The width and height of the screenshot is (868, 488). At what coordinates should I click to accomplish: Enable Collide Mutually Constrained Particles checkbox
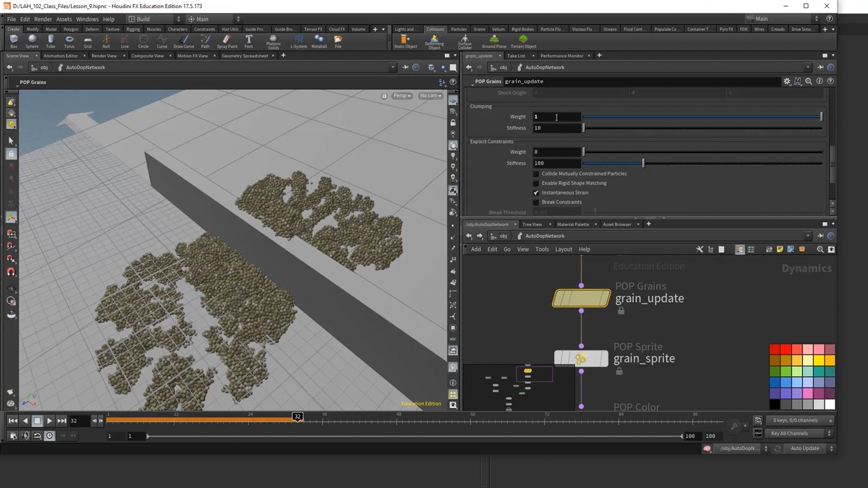(536, 174)
